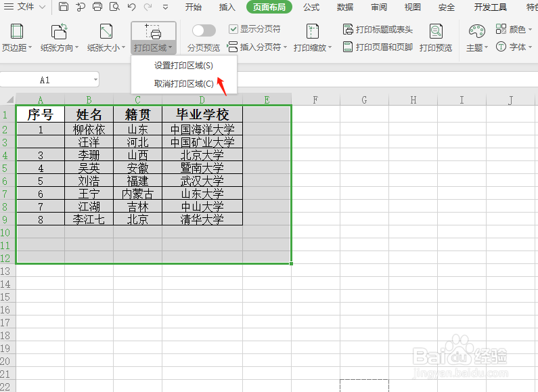The height and width of the screenshot is (392, 538).
Task: Select column F header
Action: pyautogui.click(x=315, y=100)
